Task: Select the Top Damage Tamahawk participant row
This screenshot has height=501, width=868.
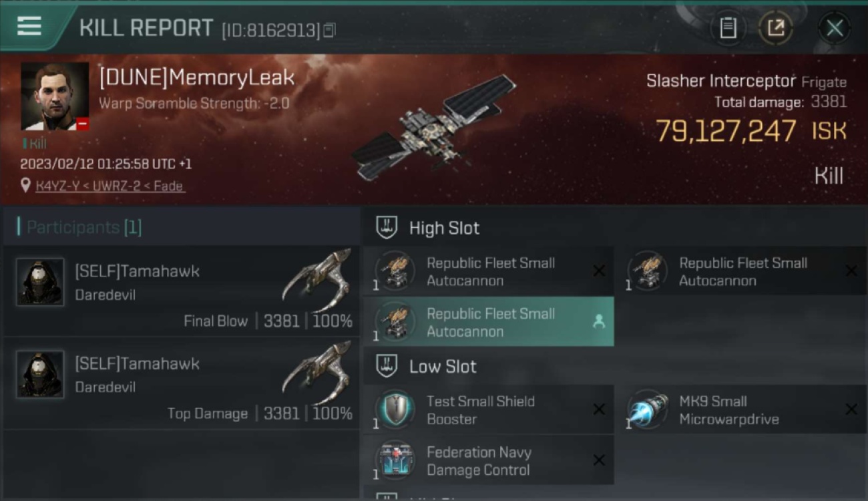Action: click(x=181, y=383)
